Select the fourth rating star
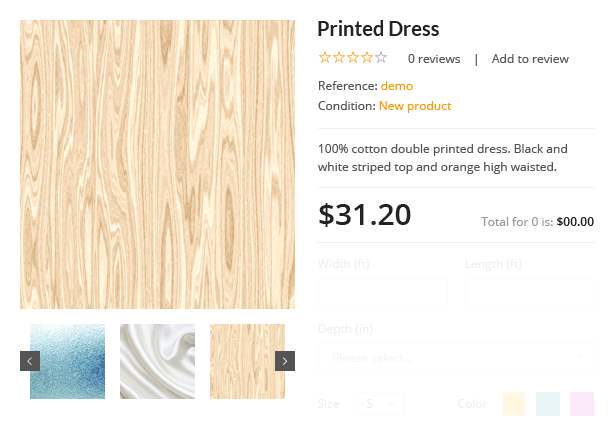 [366, 58]
